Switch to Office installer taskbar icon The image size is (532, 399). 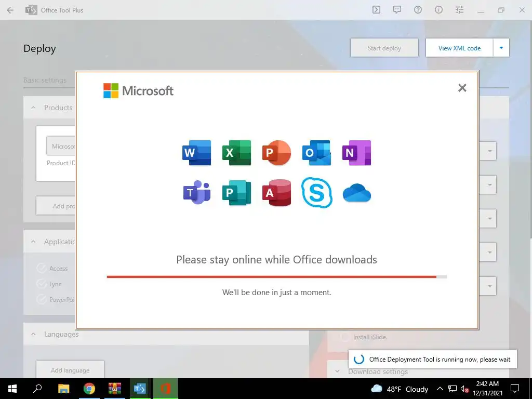pos(165,389)
